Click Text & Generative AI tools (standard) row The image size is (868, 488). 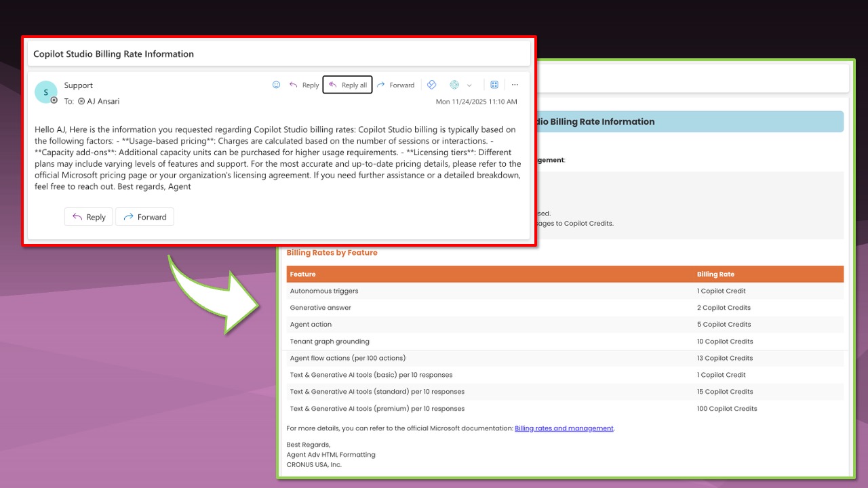(565, 392)
